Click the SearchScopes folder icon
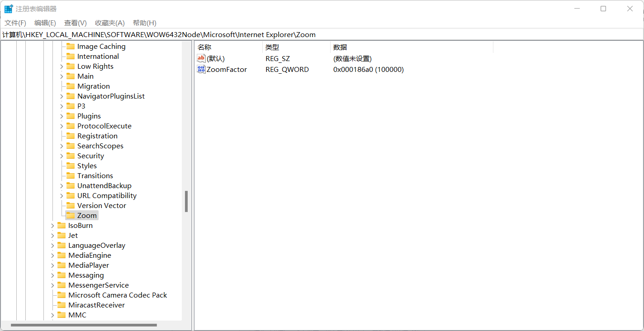This screenshot has height=331, width=644. 71,146
